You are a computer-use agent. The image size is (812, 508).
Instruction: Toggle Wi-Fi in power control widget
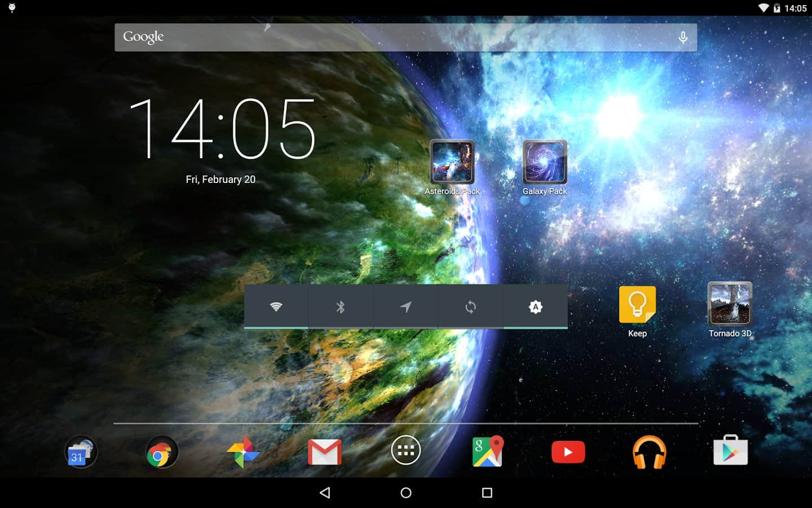point(276,306)
